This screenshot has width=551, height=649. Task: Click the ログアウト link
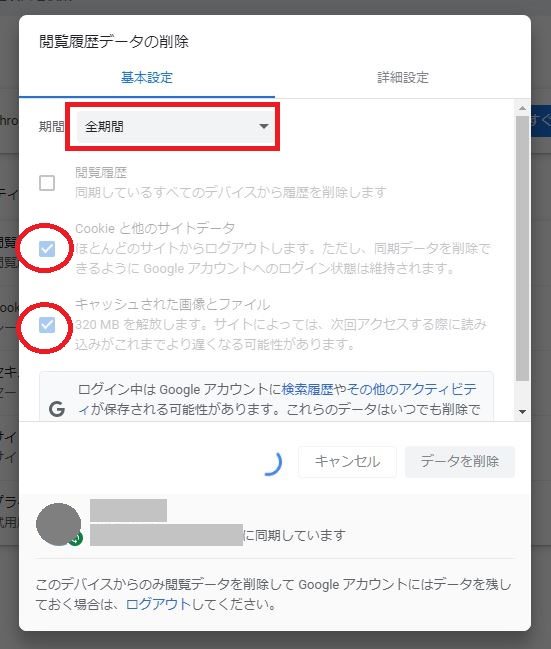point(158,604)
